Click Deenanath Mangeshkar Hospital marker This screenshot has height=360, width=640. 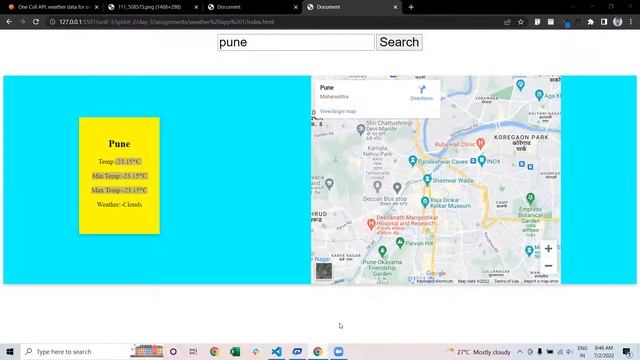pyautogui.click(x=371, y=224)
